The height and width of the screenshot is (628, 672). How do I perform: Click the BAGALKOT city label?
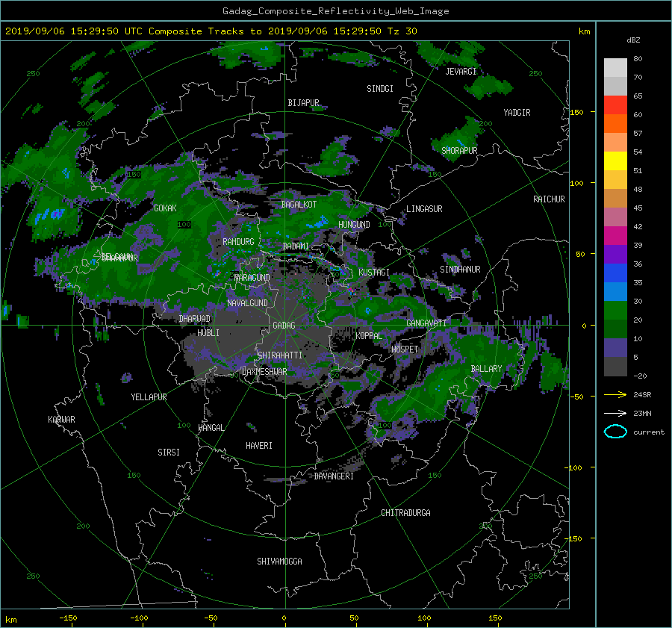point(299,205)
